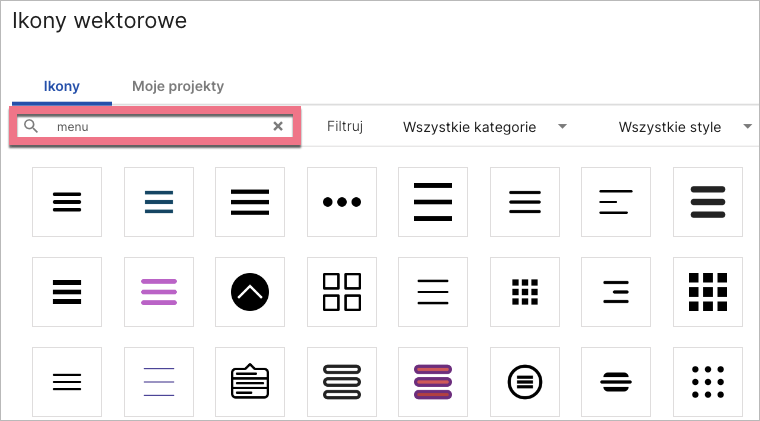Select the purple and orange striped menu icon

[x=433, y=382]
